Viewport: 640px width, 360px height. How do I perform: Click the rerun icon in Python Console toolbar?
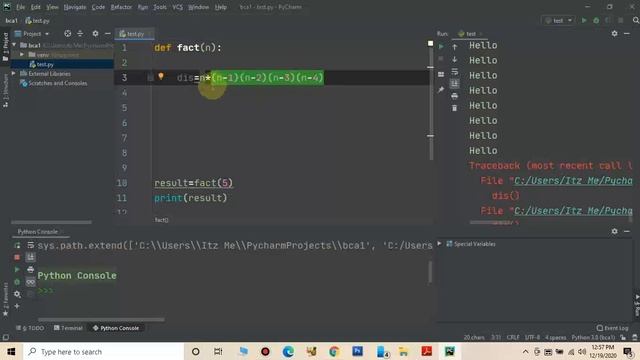click(17, 245)
